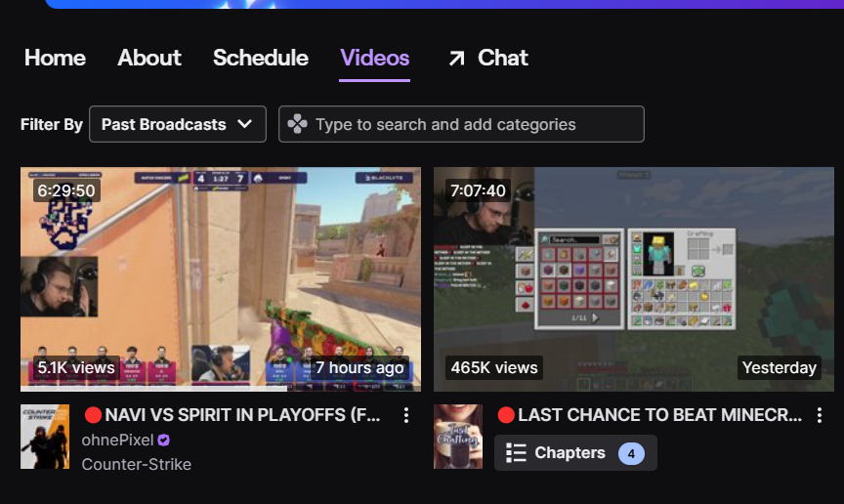Open the Counter-Strike category link
The width and height of the screenshot is (844, 504).
pos(136,464)
